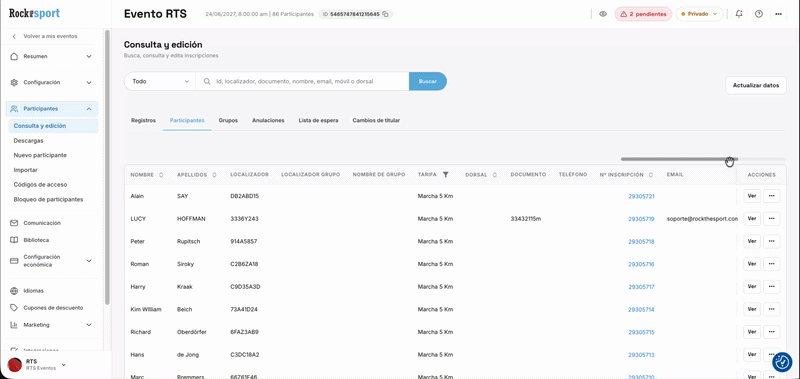
Task: Click the Buscar button
Action: click(x=428, y=81)
